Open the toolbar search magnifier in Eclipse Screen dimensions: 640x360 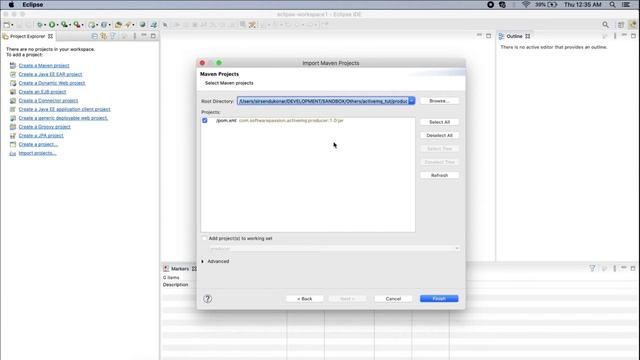(605, 25)
